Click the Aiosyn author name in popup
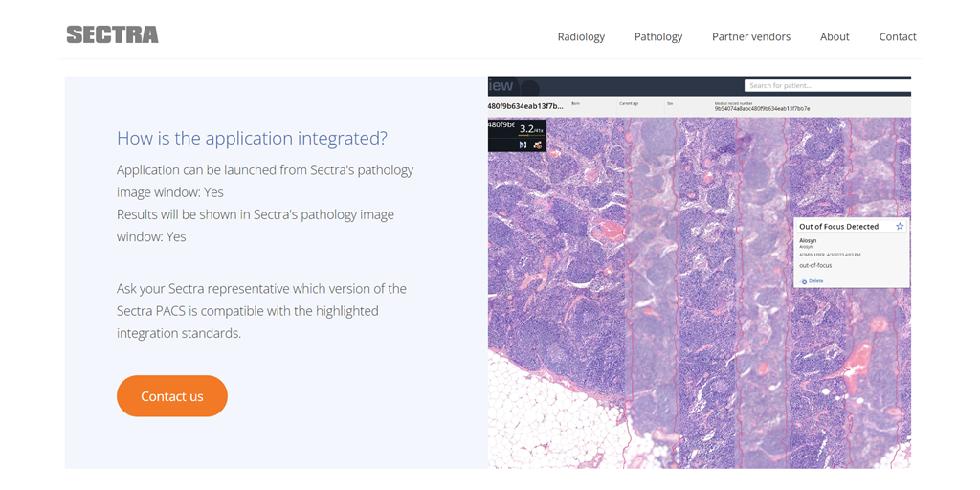 point(808,241)
